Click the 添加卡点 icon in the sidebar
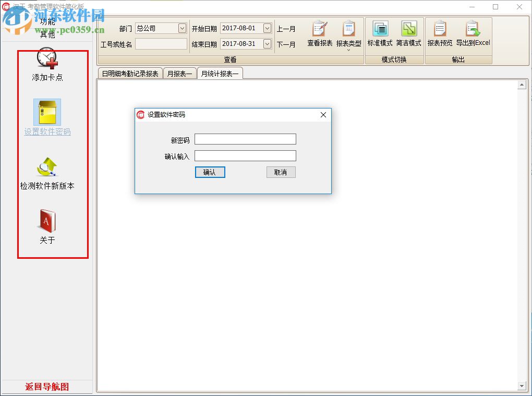Viewport: 532px width, 396px height. pos(46,62)
